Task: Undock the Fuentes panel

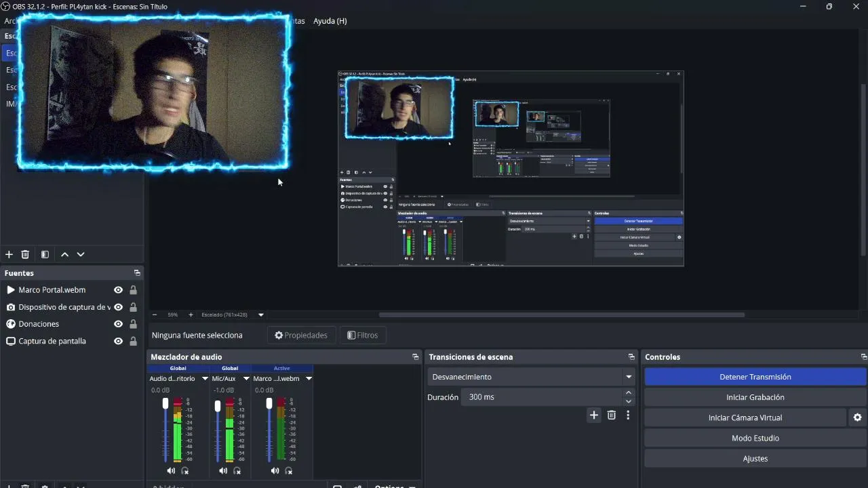Action: click(137, 273)
